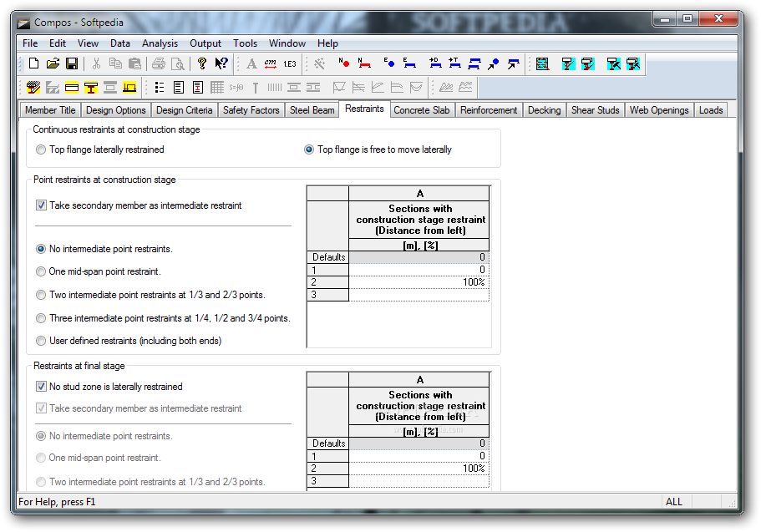Switch to the Concrete Slab tab
761x532 pixels.
[x=422, y=110]
